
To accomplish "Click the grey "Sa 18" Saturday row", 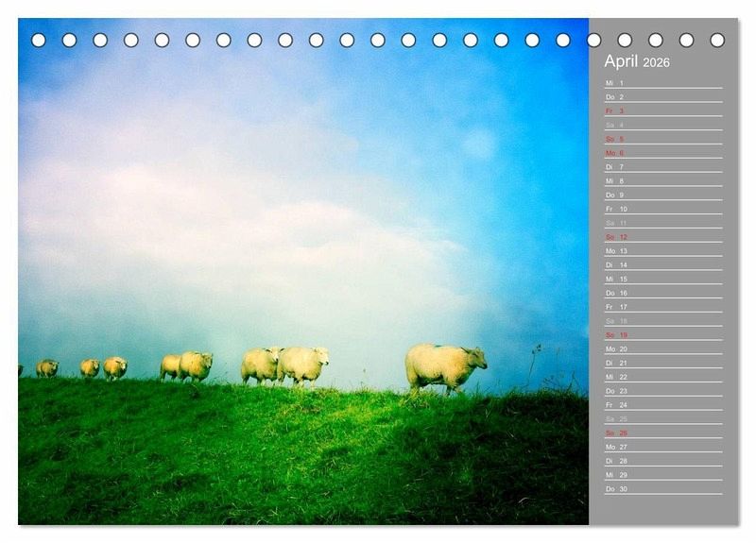I will pos(662,321).
